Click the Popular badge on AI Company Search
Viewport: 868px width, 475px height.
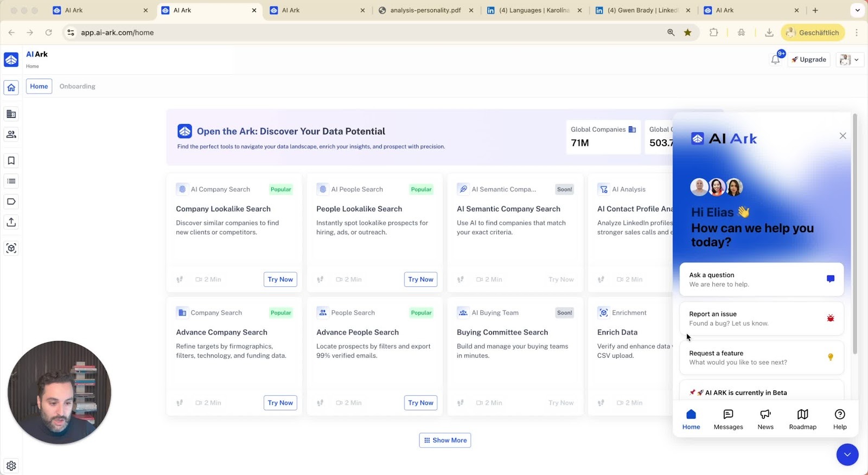(281, 189)
